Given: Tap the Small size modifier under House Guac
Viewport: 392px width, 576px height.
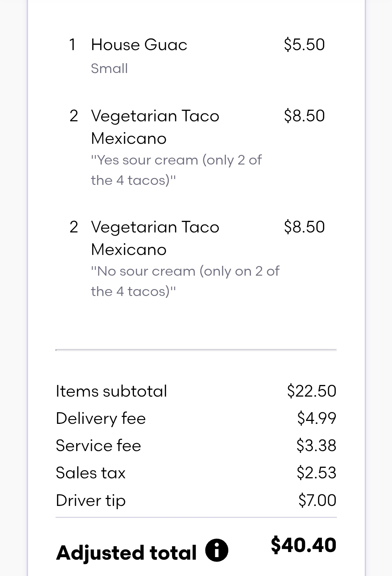Looking at the screenshot, I should pos(109,69).
